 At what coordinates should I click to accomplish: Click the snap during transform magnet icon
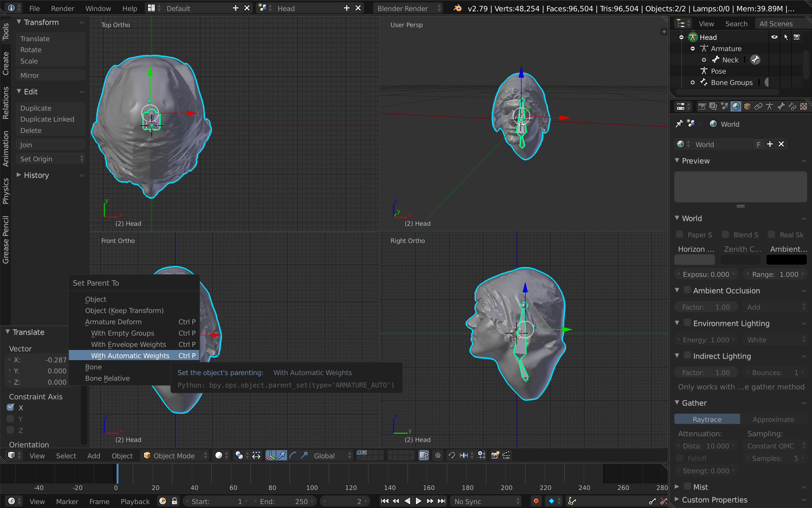[452, 456]
